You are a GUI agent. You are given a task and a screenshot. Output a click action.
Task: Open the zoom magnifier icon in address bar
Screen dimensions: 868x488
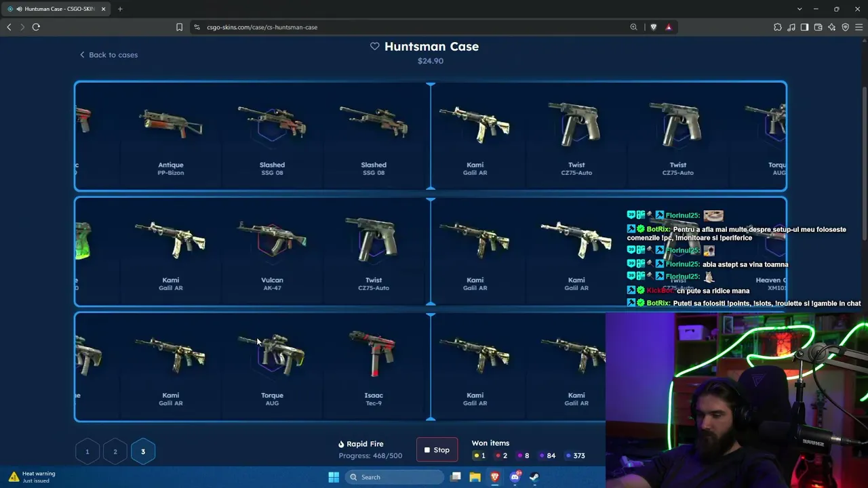tap(633, 27)
